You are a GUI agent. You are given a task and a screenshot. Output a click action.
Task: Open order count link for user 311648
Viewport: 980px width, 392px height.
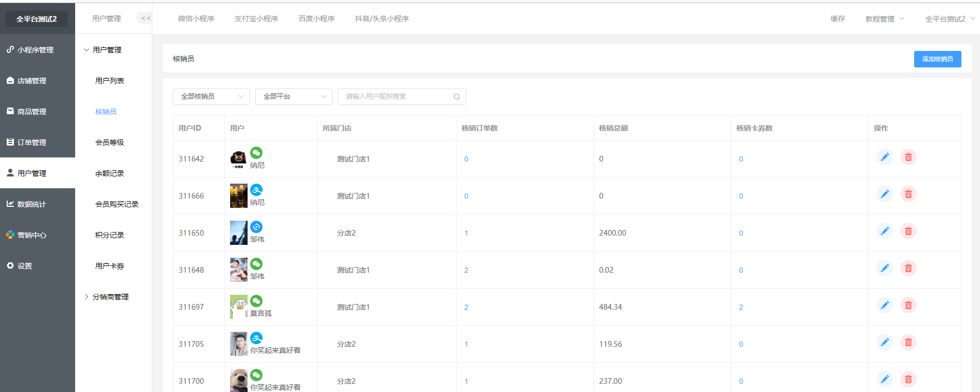click(x=466, y=270)
